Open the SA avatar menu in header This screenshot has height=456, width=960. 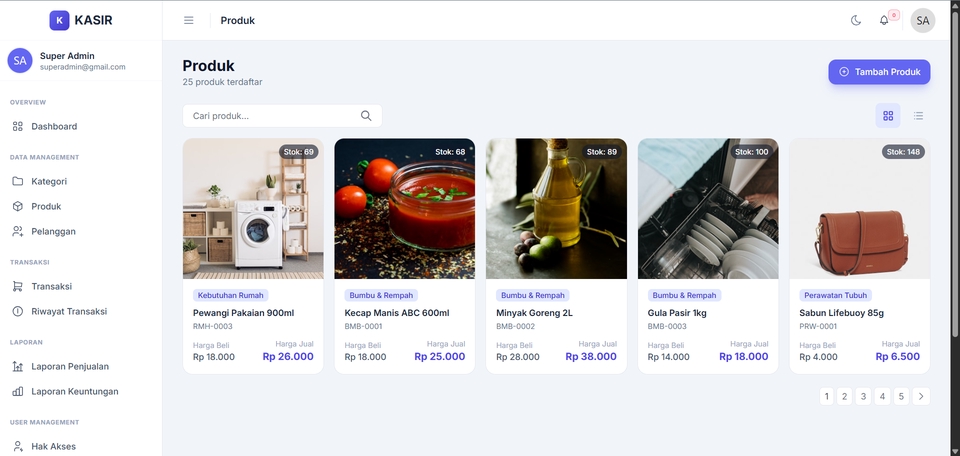[x=923, y=20]
